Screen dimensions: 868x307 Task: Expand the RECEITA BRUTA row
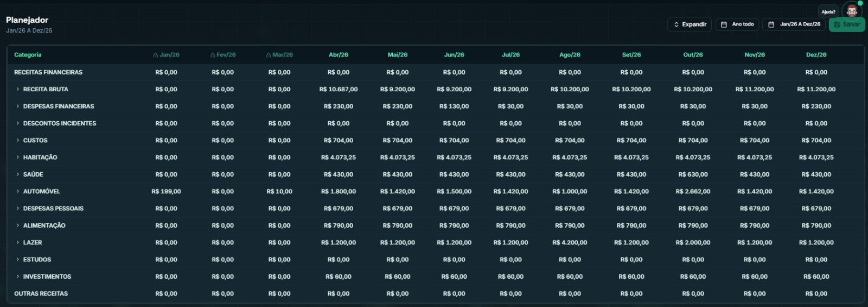click(x=17, y=89)
